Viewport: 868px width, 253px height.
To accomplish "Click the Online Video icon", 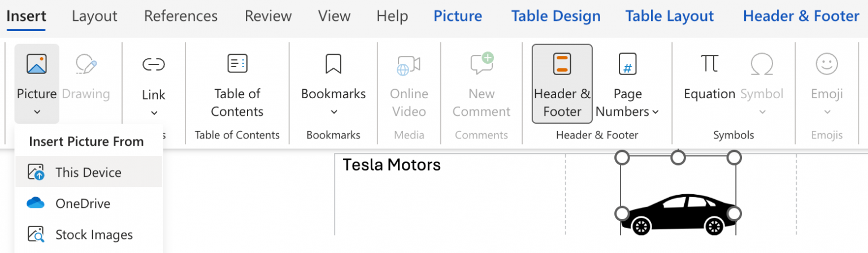I will pos(409,65).
